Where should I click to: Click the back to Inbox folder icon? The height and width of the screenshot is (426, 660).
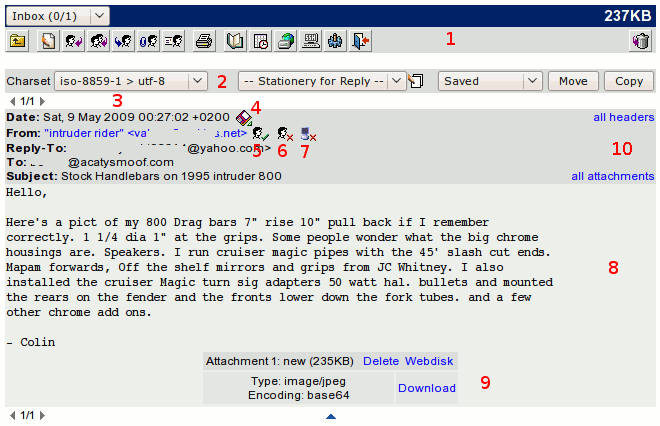point(18,41)
